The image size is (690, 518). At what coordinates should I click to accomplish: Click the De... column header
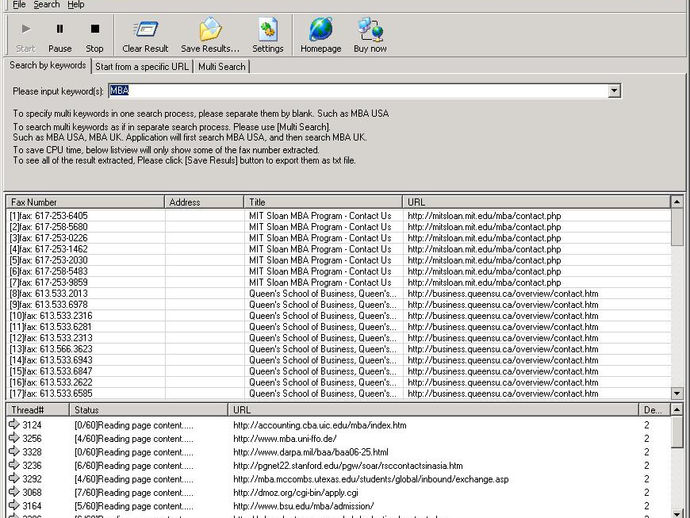[654, 410]
